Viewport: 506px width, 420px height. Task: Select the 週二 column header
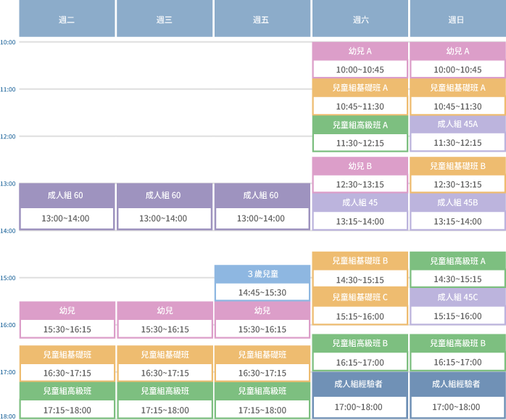(x=67, y=20)
